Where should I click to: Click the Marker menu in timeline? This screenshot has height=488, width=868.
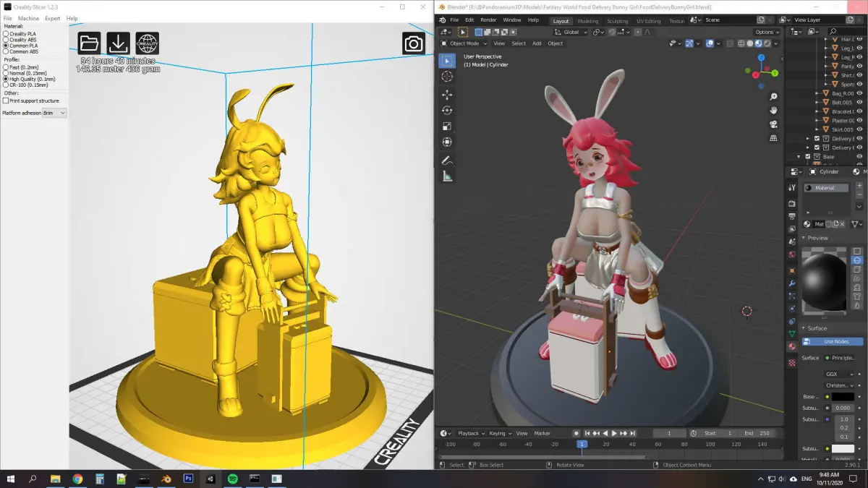tap(542, 433)
